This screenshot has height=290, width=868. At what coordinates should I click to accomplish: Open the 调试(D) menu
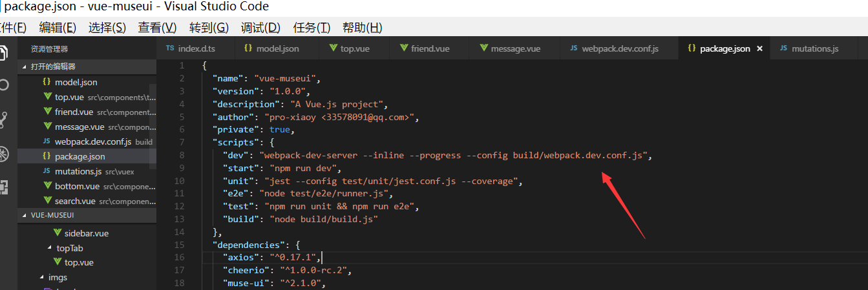(x=260, y=28)
